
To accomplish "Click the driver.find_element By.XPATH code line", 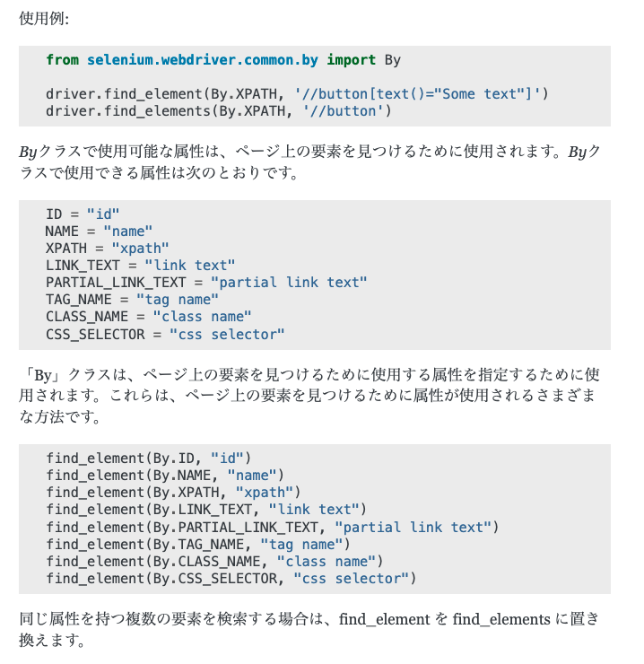I will coord(297,94).
